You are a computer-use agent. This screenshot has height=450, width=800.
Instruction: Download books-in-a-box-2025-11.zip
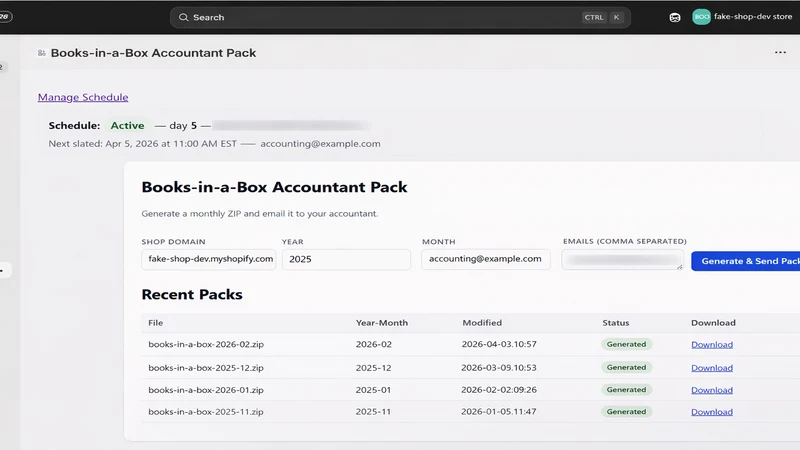click(x=712, y=412)
